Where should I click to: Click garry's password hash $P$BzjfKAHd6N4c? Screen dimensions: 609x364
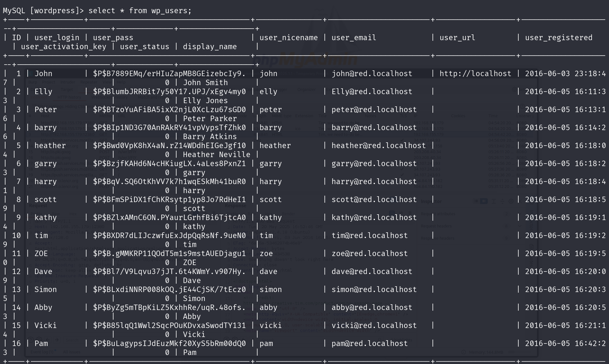[x=169, y=164]
